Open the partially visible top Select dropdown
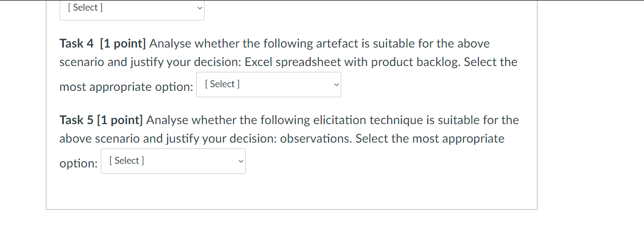This screenshot has height=225, width=644. tap(131, 8)
